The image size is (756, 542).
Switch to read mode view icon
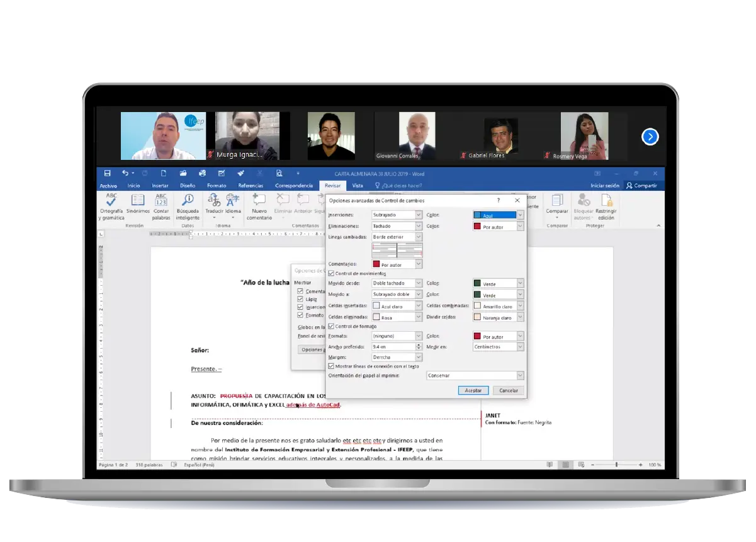point(550,465)
